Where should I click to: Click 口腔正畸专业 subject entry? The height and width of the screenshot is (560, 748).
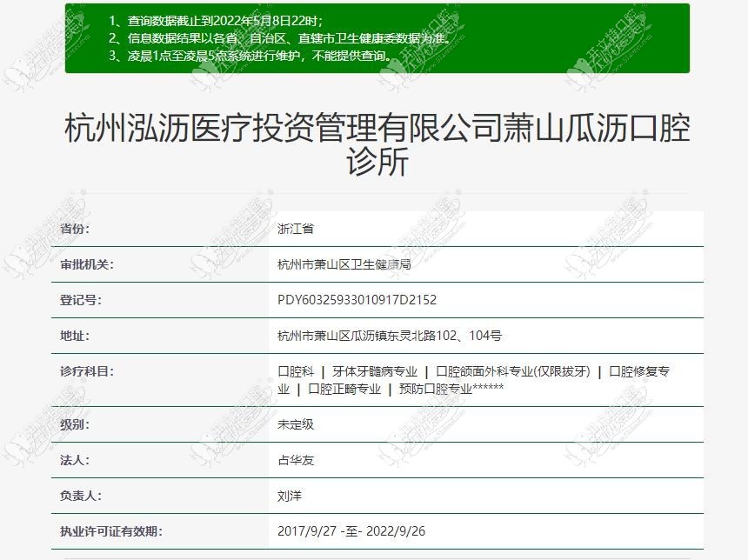pos(344,390)
